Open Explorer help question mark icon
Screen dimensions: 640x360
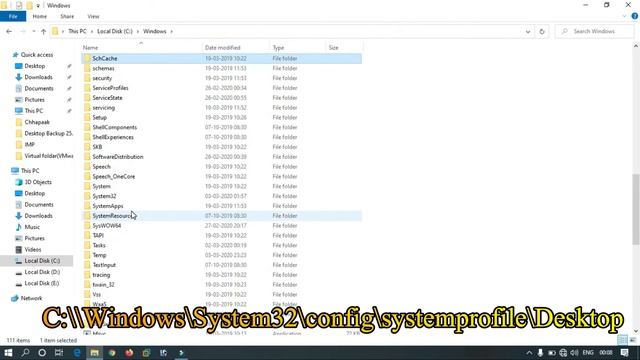[635, 16]
